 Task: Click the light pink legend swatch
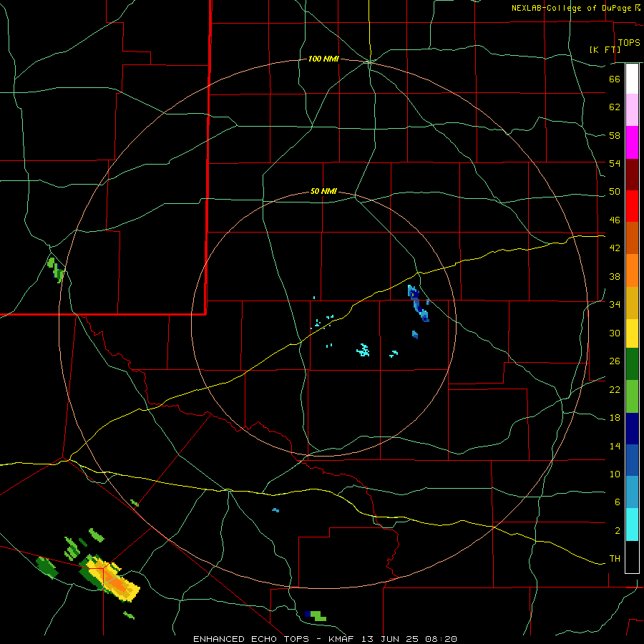click(x=632, y=109)
